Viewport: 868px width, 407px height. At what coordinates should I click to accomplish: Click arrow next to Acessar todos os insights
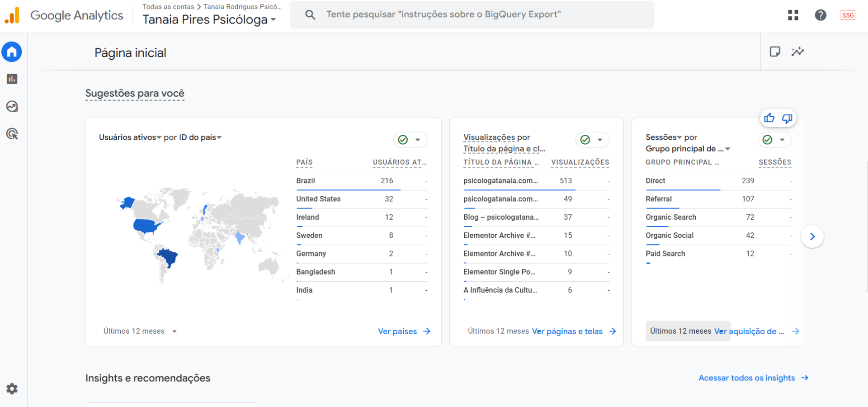[x=805, y=378]
